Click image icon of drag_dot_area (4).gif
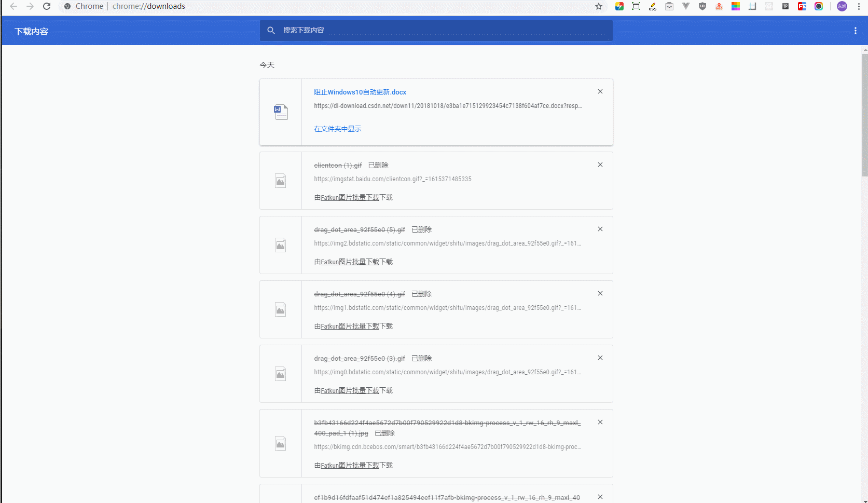The height and width of the screenshot is (503, 868). pyautogui.click(x=281, y=309)
